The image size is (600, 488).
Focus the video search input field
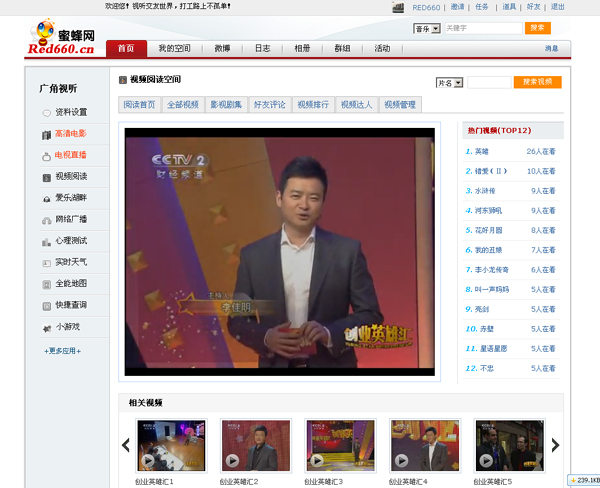pos(489,82)
